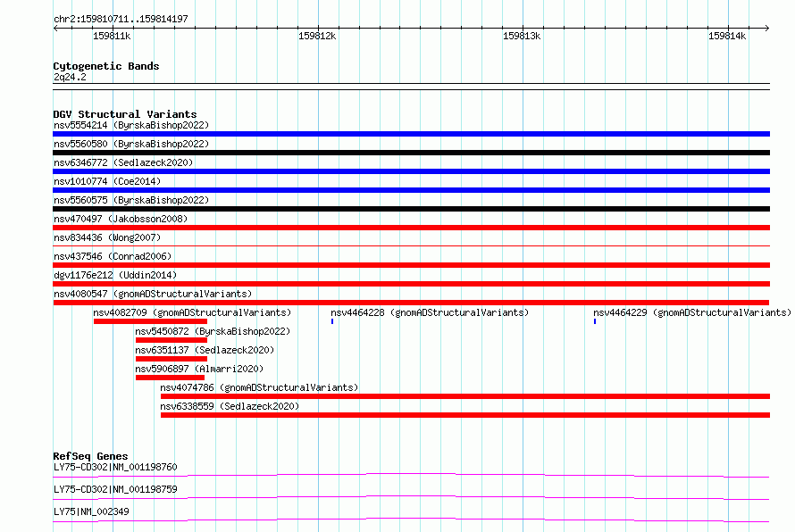Open the nsv4082709 (gnomADStructuralVariants) label
The height and width of the screenshot is (532, 795).
click(x=192, y=312)
